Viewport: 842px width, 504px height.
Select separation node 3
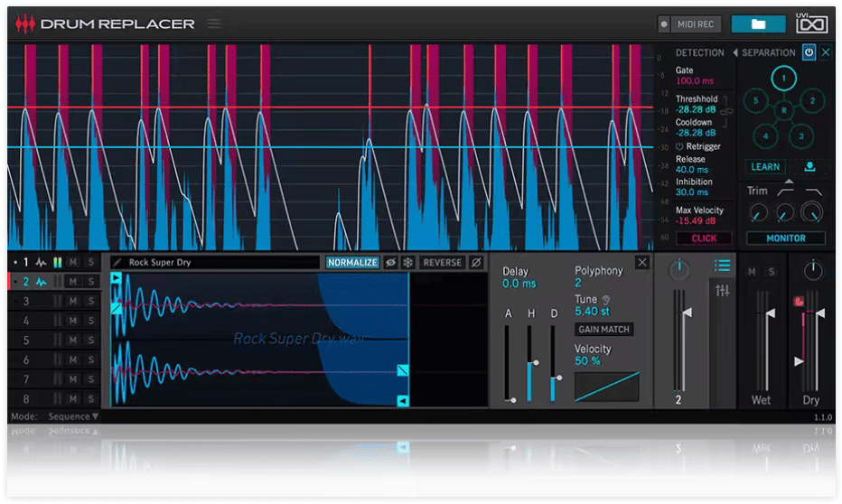tap(800, 136)
